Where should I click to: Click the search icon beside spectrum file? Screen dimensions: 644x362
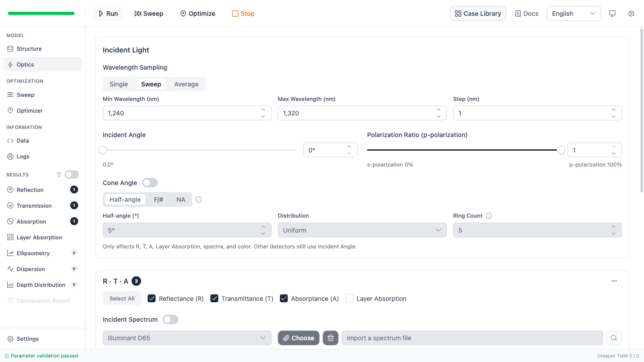point(614,338)
